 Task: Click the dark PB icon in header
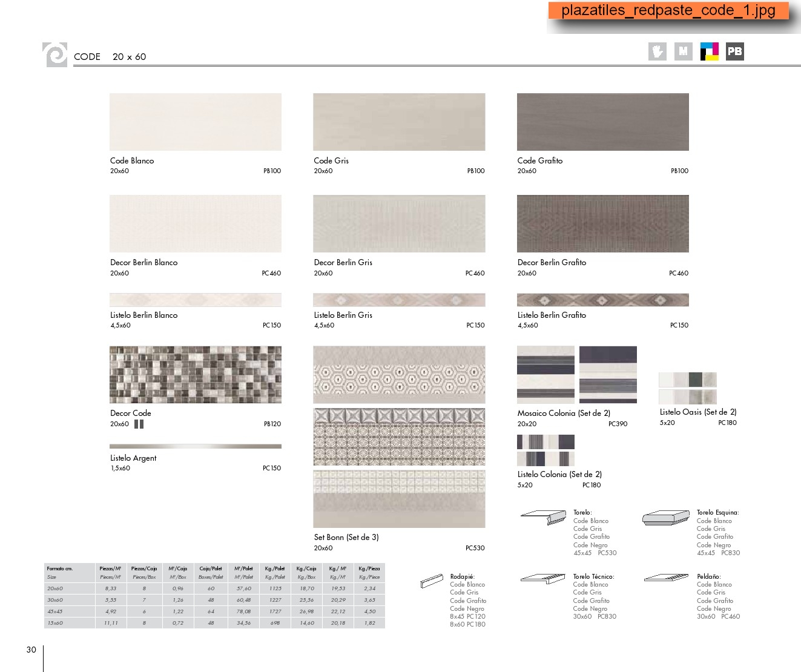[734, 51]
